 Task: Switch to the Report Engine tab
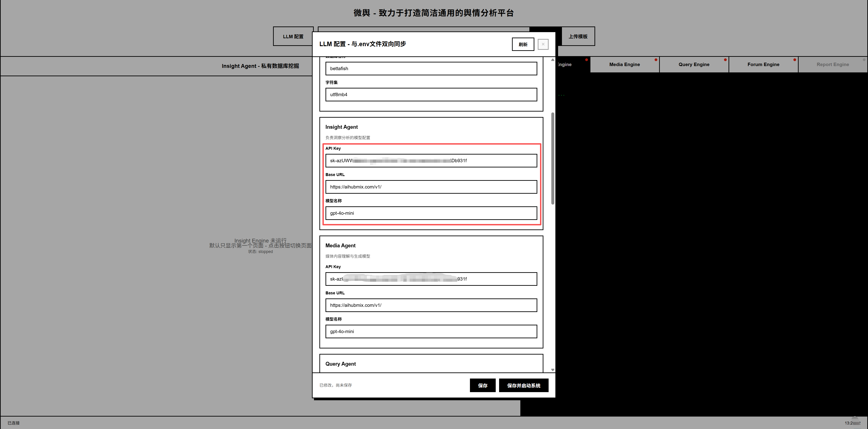pos(833,64)
